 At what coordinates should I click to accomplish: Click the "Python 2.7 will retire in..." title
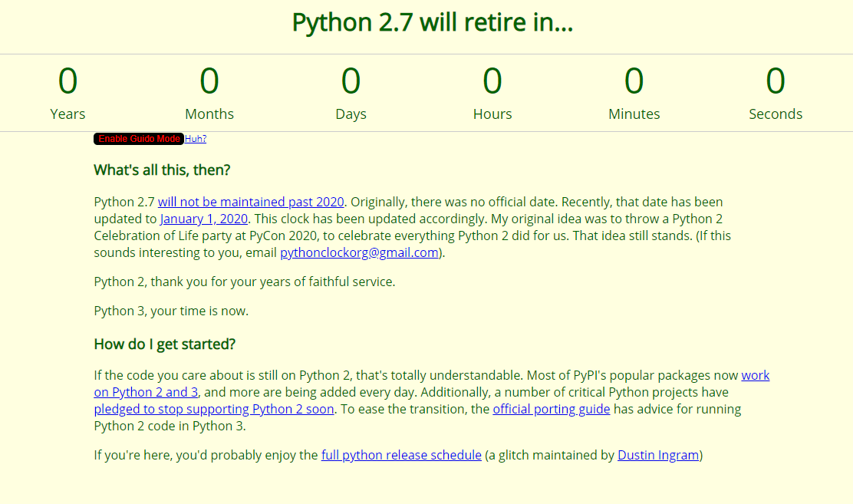pos(433,23)
